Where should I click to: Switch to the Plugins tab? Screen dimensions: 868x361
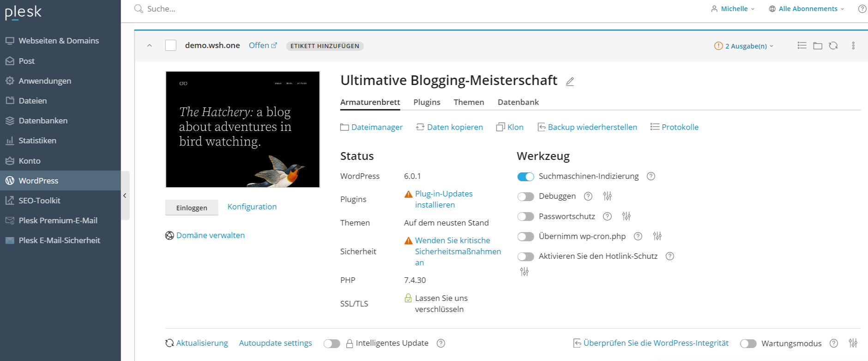(427, 102)
